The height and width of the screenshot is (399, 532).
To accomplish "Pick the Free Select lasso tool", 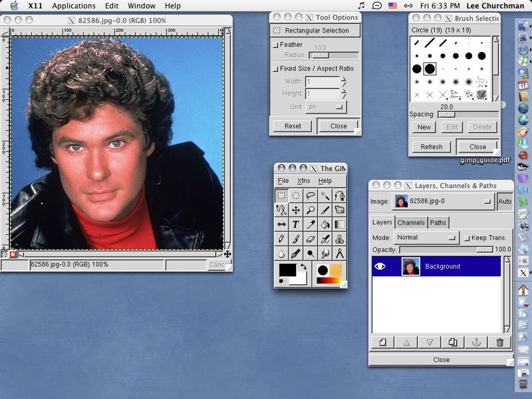I will click(311, 196).
